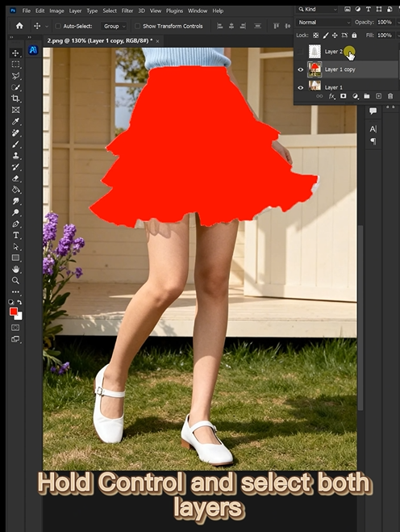Open the Move tool preset dropdown arrow
Viewport: 400px width, 532px height.
47,26
